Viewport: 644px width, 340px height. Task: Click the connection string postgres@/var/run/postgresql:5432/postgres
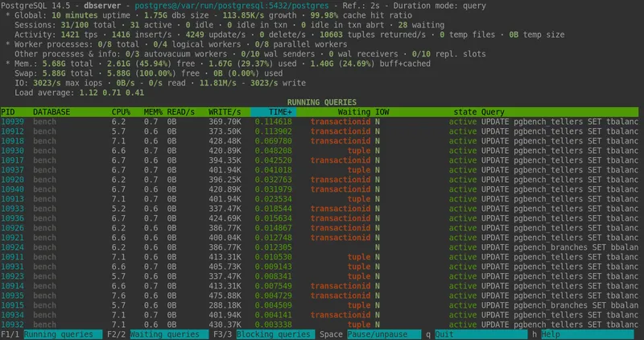click(232, 6)
